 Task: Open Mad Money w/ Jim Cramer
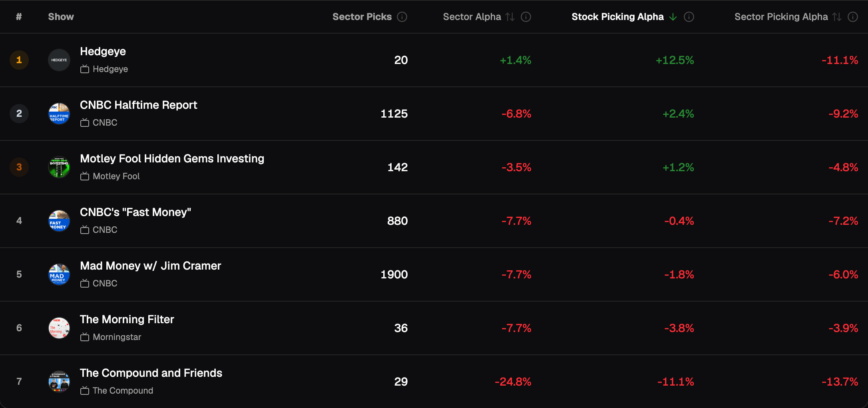151,266
